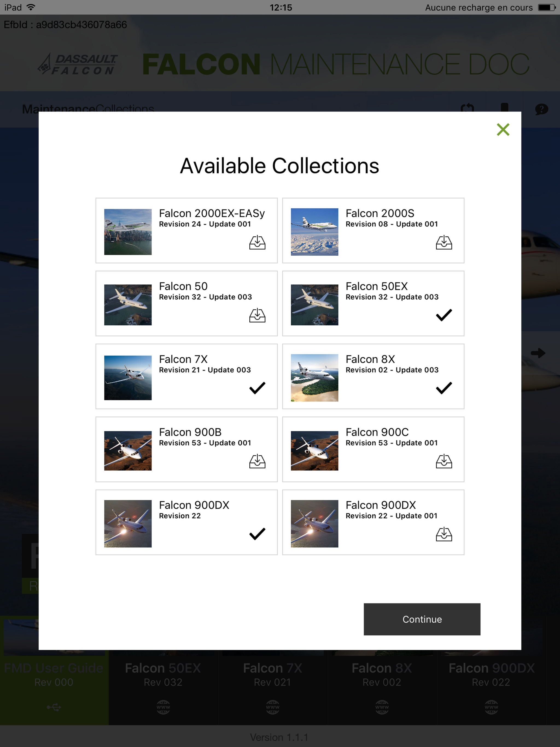Close the Available Collections dialog

click(503, 130)
